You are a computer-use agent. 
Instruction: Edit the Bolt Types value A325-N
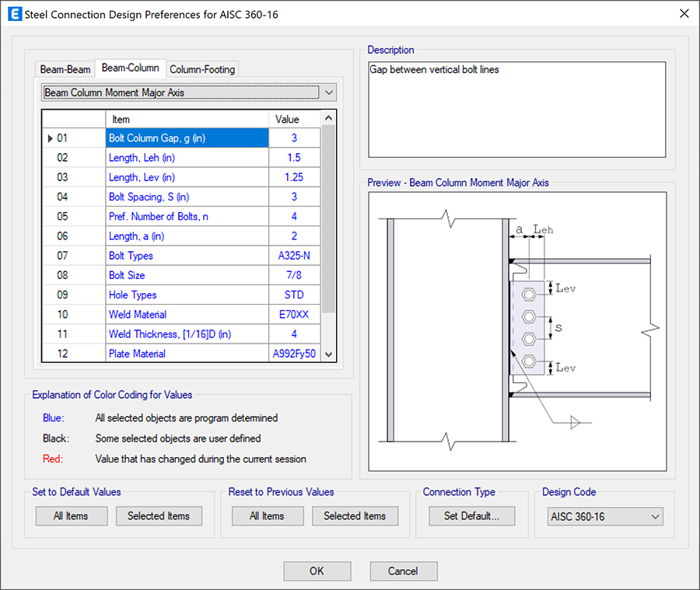click(294, 255)
